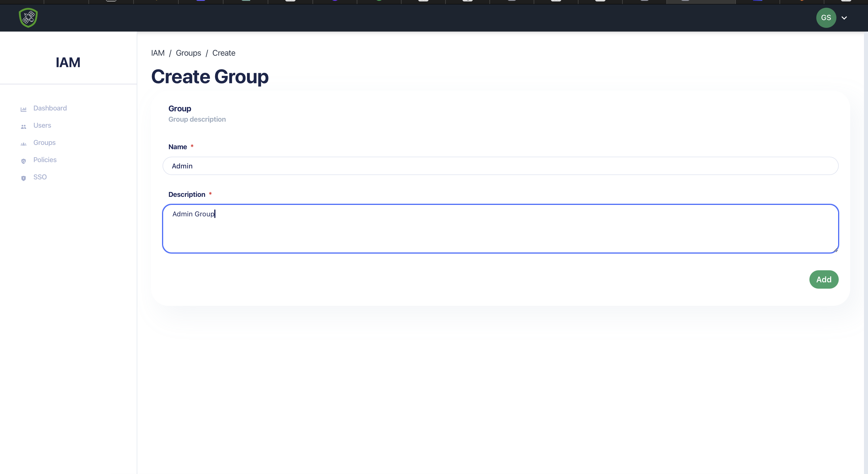Click the Name field label
Screen dimensions: 868x474
pyautogui.click(x=178, y=147)
